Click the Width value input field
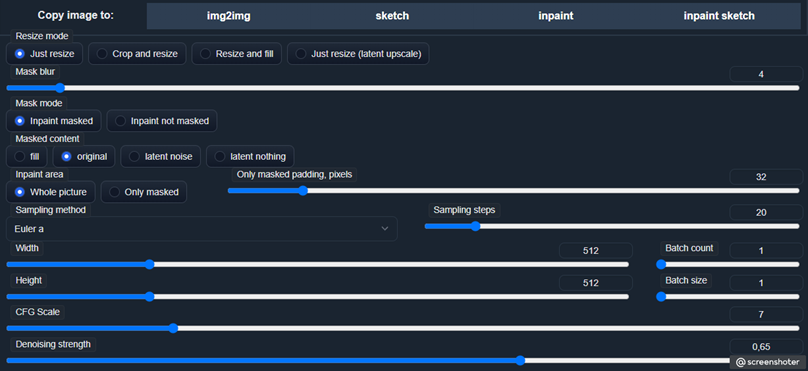Screen dimensions: 808x371 [596, 251]
